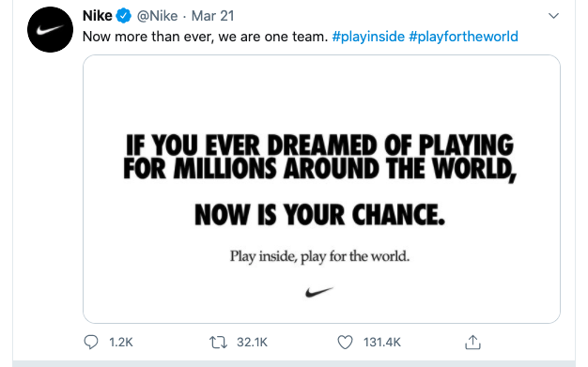The image size is (588, 367).
Task: Click 'Play inside, play for the world.' caption
Action: click(x=319, y=257)
